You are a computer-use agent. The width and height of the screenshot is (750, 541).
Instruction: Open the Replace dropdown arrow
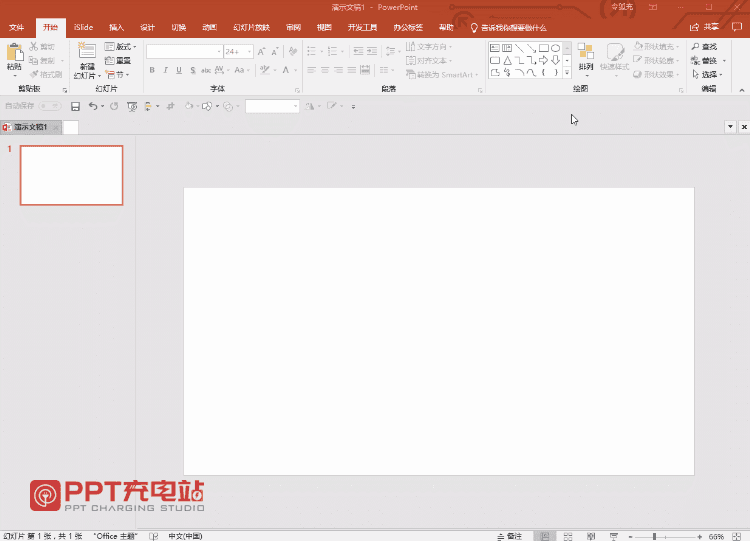(x=724, y=61)
